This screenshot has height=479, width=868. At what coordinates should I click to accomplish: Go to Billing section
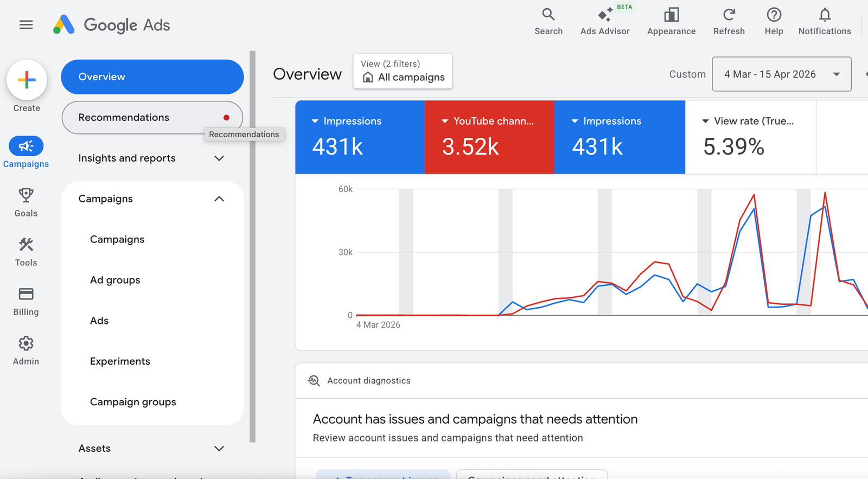pos(26,301)
